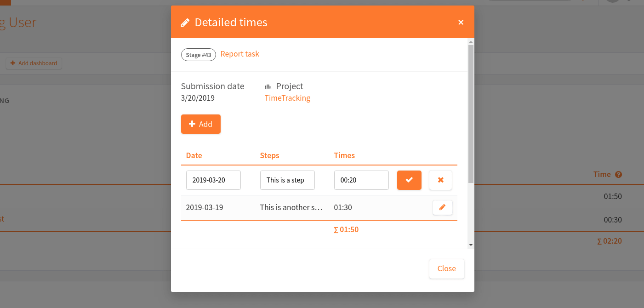Viewport: 644px width, 308px height.
Task: Open the Report task link
Action: [x=239, y=54]
